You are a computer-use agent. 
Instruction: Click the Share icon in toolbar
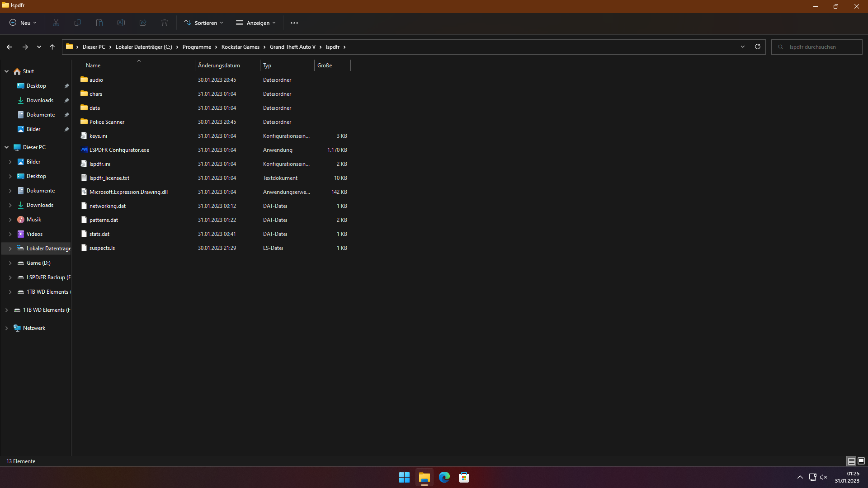pyautogui.click(x=143, y=23)
